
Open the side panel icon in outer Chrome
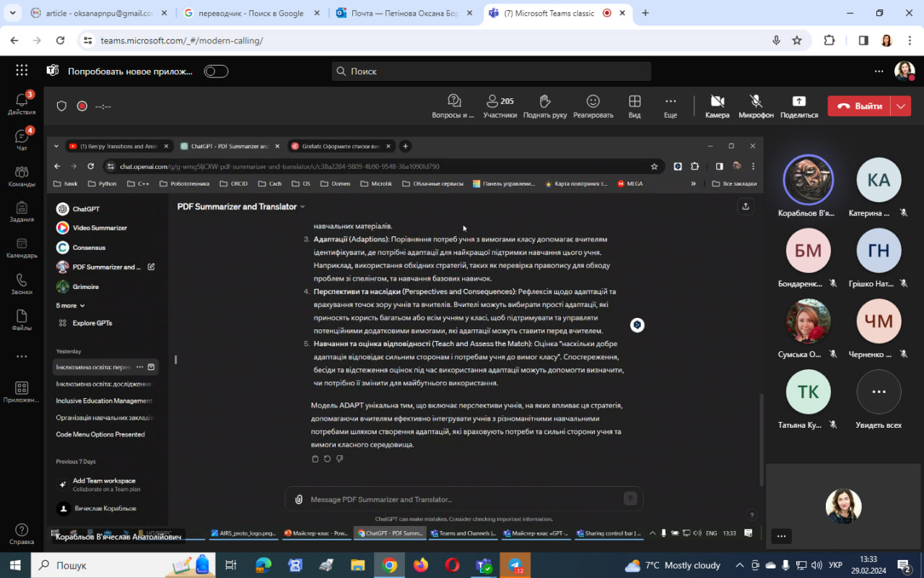[863, 40]
